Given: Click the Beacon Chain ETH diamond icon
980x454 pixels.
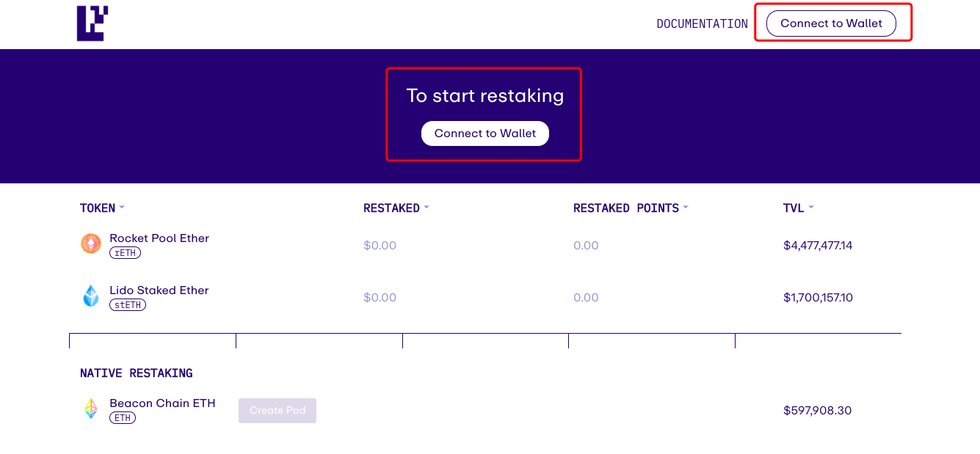Looking at the screenshot, I should click(91, 409).
